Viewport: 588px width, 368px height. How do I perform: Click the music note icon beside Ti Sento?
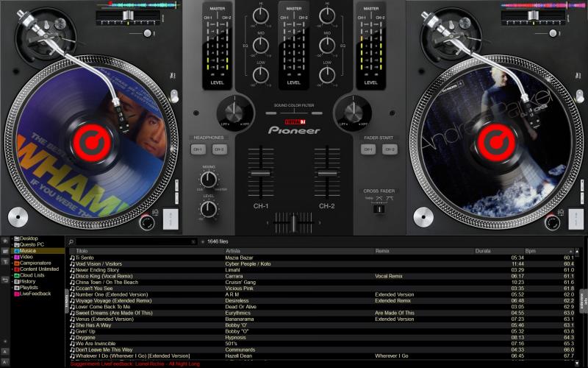(72, 258)
